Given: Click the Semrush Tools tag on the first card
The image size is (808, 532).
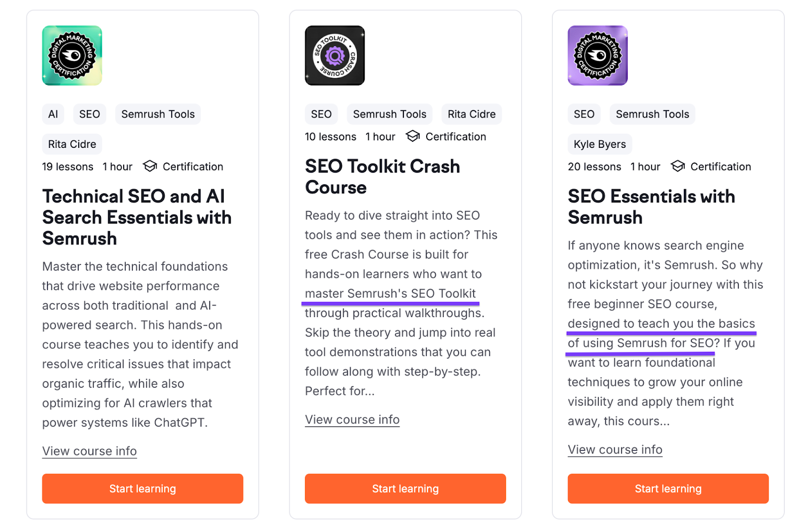Looking at the screenshot, I should coord(158,114).
